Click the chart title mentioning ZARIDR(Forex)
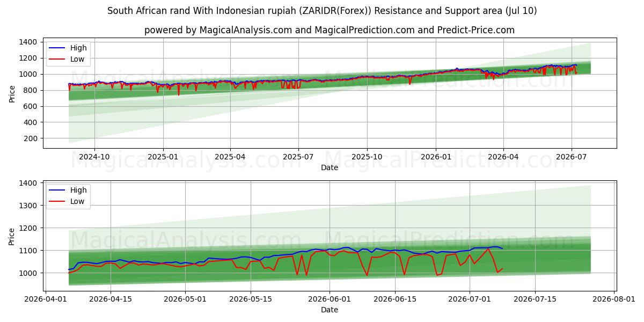 (x=322, y=11)
